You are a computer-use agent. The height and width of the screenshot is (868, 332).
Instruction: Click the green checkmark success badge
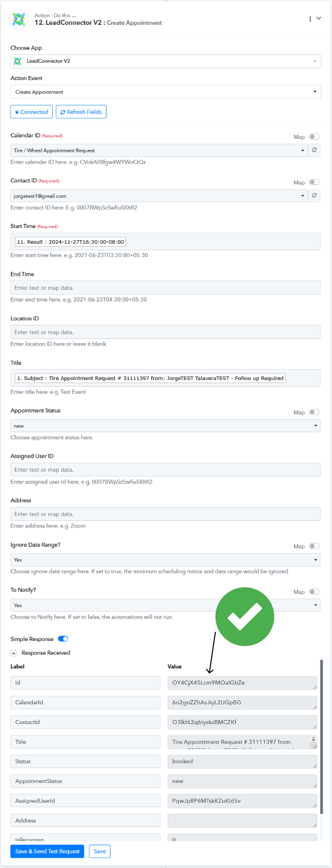point(245,616)
